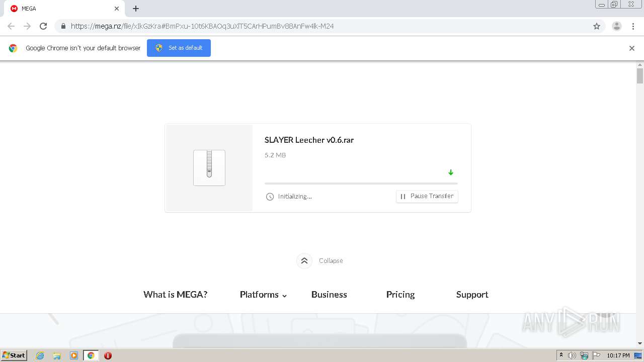Click the taskbar clock showing 10:17 PM
The height and width of the screenshot is (362, 644).
[x=618, y=355]
